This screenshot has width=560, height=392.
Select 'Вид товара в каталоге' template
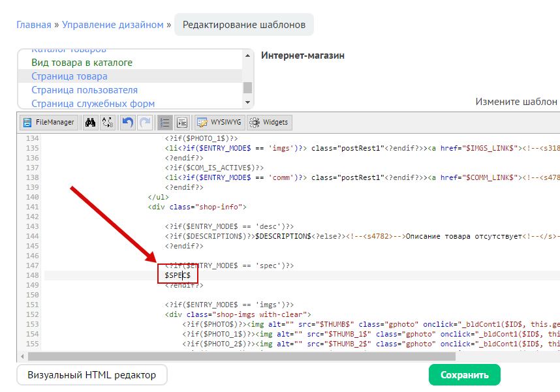coord(82,63)
